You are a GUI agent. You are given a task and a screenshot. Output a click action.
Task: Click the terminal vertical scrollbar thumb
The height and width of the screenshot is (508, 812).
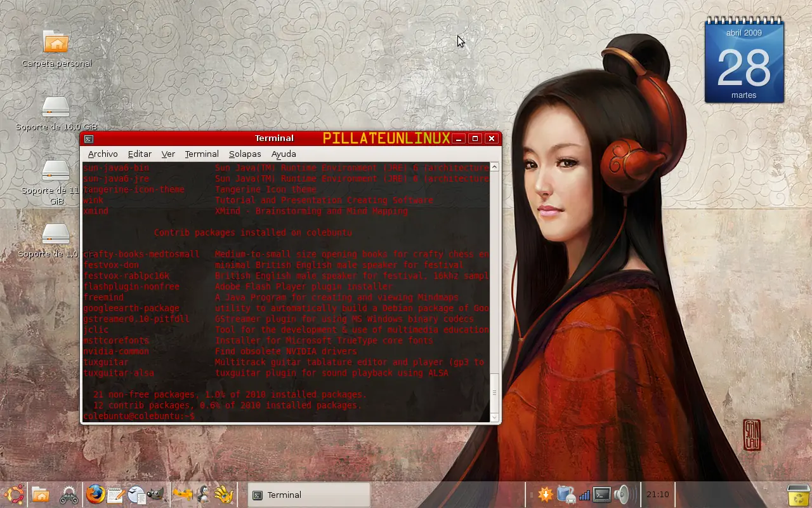pos(495,392)
